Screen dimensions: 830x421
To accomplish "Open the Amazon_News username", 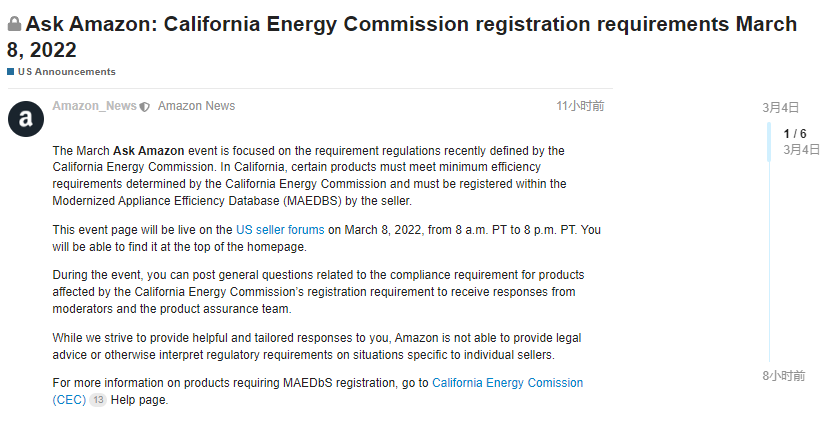I will (94, 106).
